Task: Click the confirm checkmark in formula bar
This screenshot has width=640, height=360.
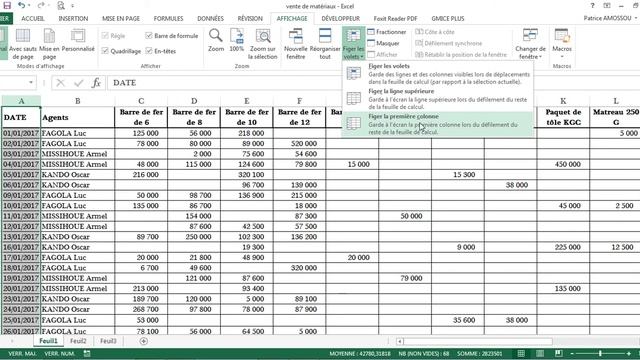Action: [x=78, y=83]
